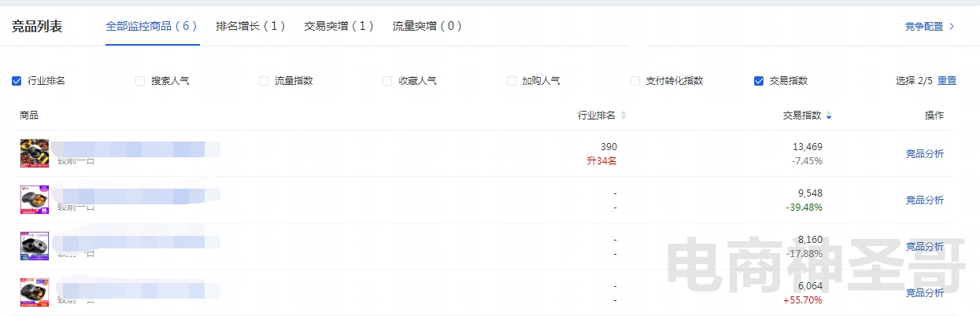Click the 交易指数 sort arrow icon

click(x=829, y=116)
